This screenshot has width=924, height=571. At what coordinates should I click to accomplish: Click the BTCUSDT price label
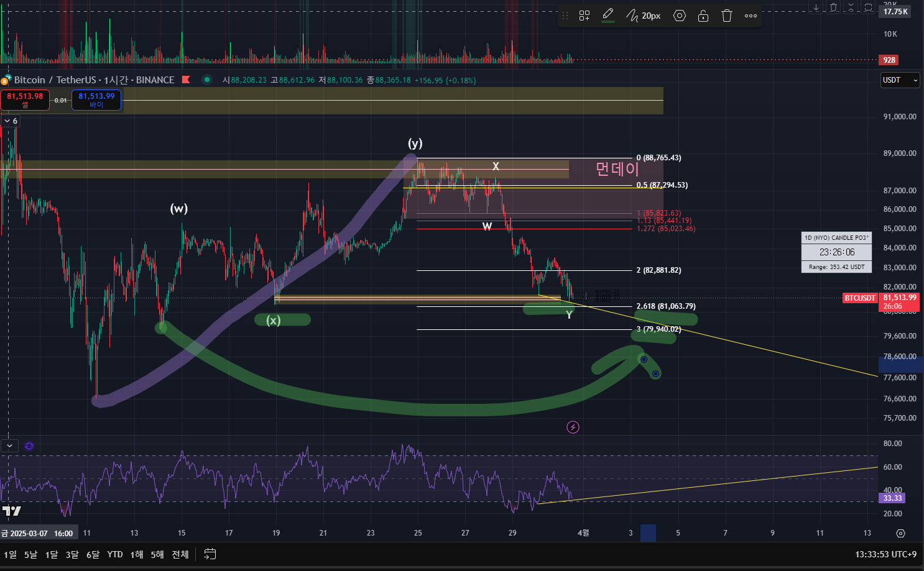(860, 298)
